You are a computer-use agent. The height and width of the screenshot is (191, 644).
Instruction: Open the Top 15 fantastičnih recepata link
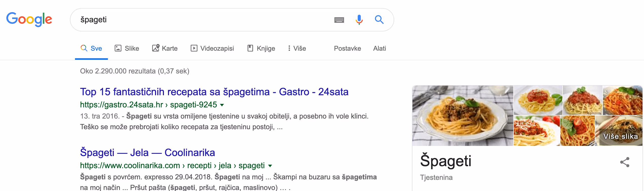[x=214, y=92]
